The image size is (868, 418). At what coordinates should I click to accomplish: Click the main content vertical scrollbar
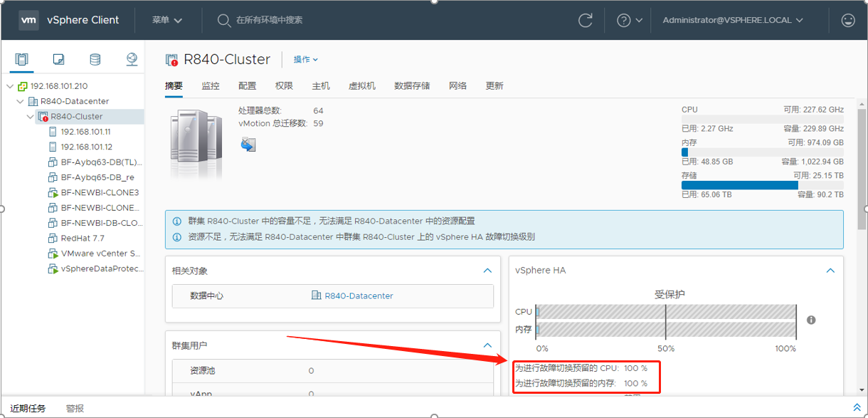pyautogui.click(x=861, y=168)
